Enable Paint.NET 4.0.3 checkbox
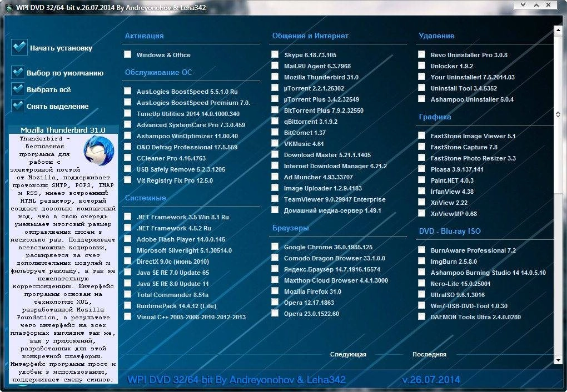The image size is (567, 392). 421,180
